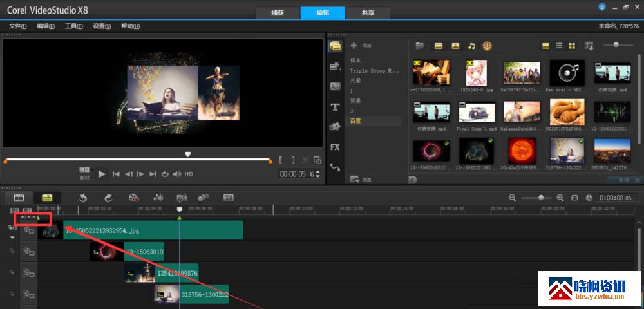Open the Title (T) library panel
Image resolution: width=644 pixels, height=309 pixels.
(335, 107)
